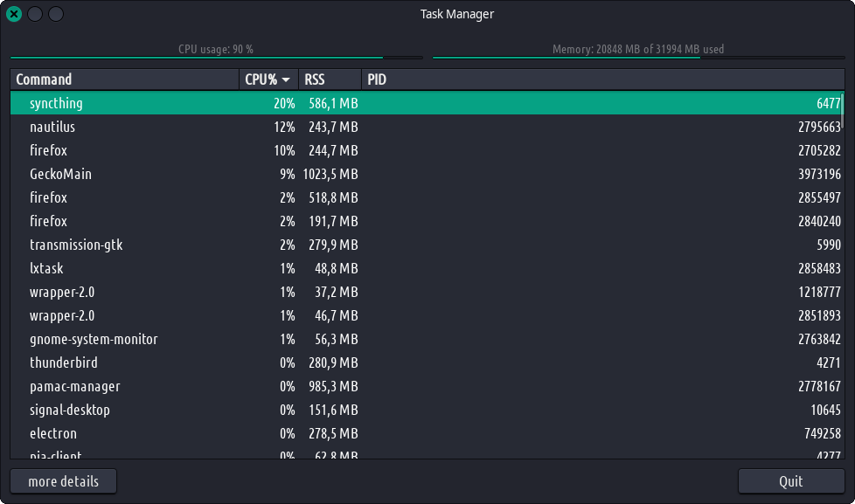Quit the Task Manager
The image size is (855, 504).
pos(790,481)
